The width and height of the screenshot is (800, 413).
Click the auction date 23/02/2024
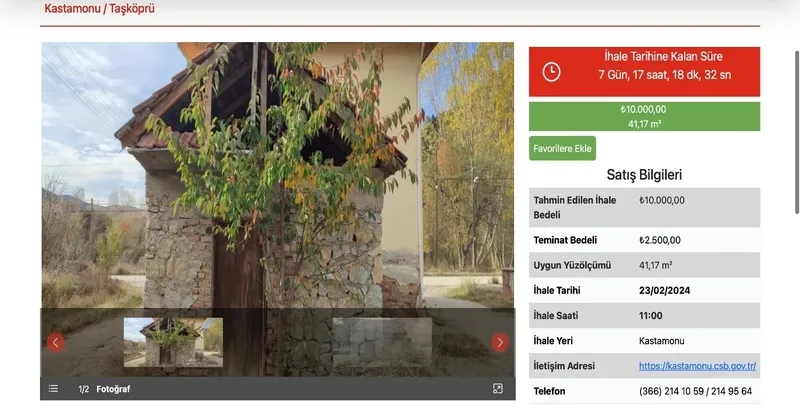pyautogui.click(x=664, y=290)
